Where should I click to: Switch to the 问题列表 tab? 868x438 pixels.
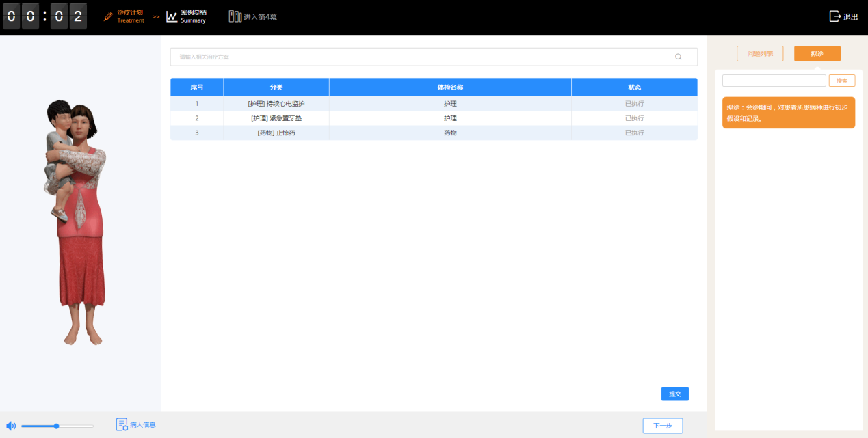point(759,53)
